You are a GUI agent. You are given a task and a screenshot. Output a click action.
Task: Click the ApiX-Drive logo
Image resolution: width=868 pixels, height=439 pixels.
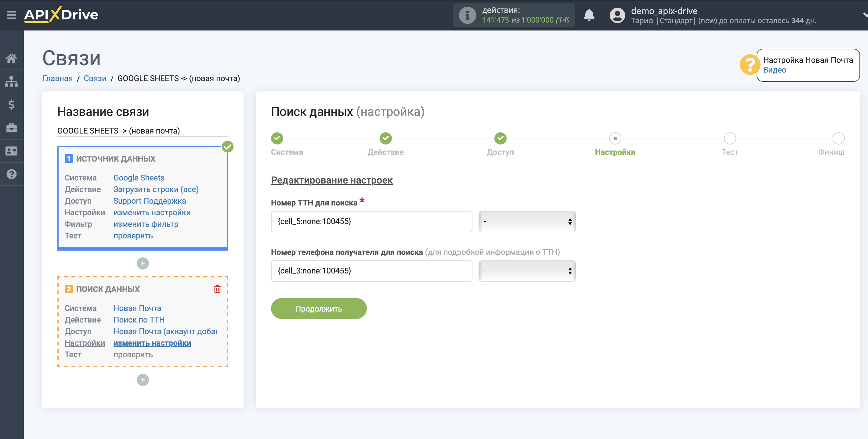tap(61, 15)
